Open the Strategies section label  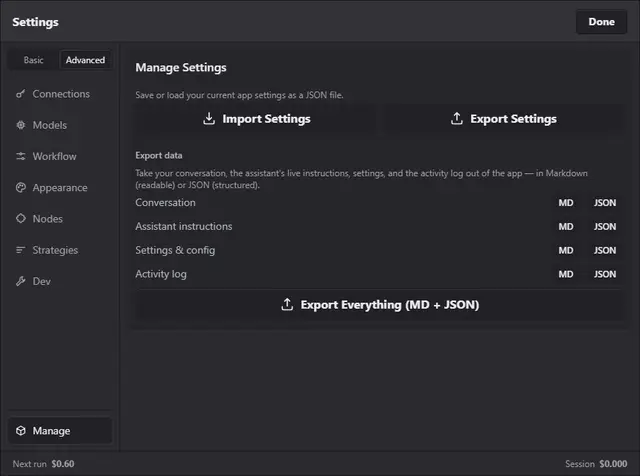(55, 250)
